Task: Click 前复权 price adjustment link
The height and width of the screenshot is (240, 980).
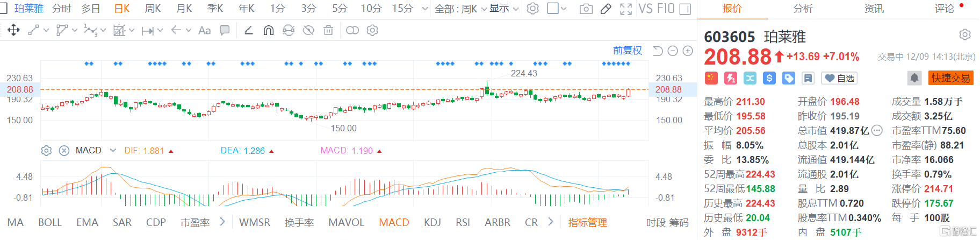Action: tap(628, 51)
